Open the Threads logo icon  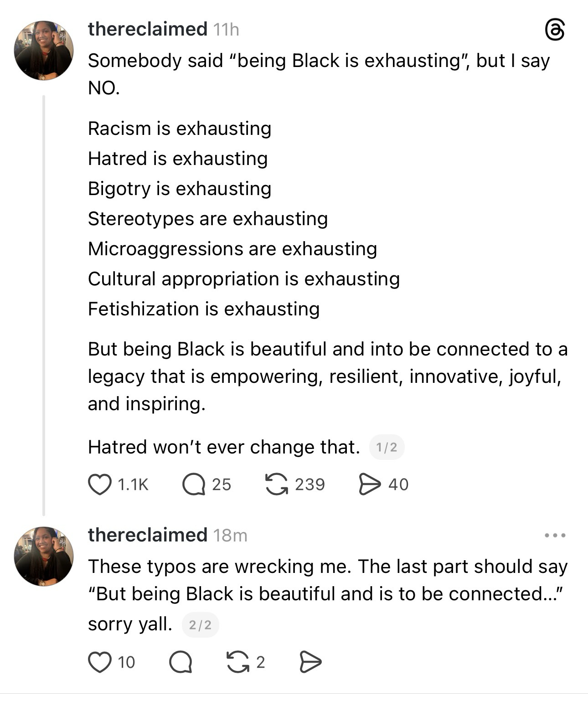point(555,31)
